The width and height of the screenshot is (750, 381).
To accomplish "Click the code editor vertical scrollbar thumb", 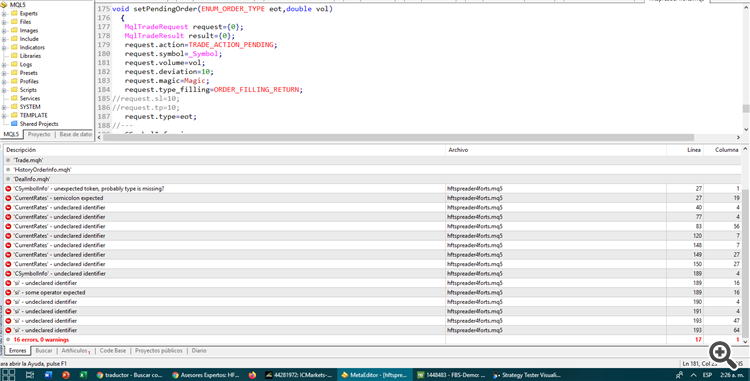I will click(x=746, y=109).
